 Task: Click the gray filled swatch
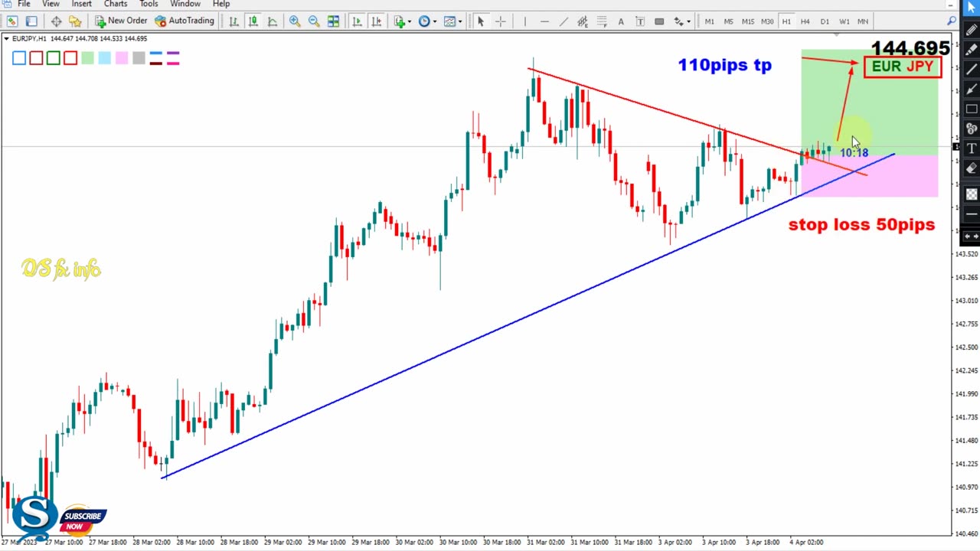(x=139, y=58)
